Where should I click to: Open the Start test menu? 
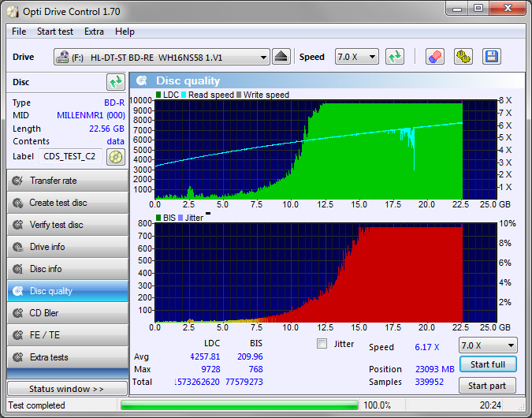55,32
